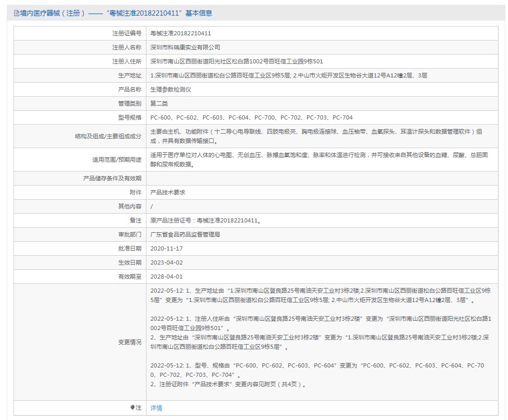The width and height of the screenshot is (508, 420).
Task: Click the 注 label in the last row
Action: coord(138,408)
